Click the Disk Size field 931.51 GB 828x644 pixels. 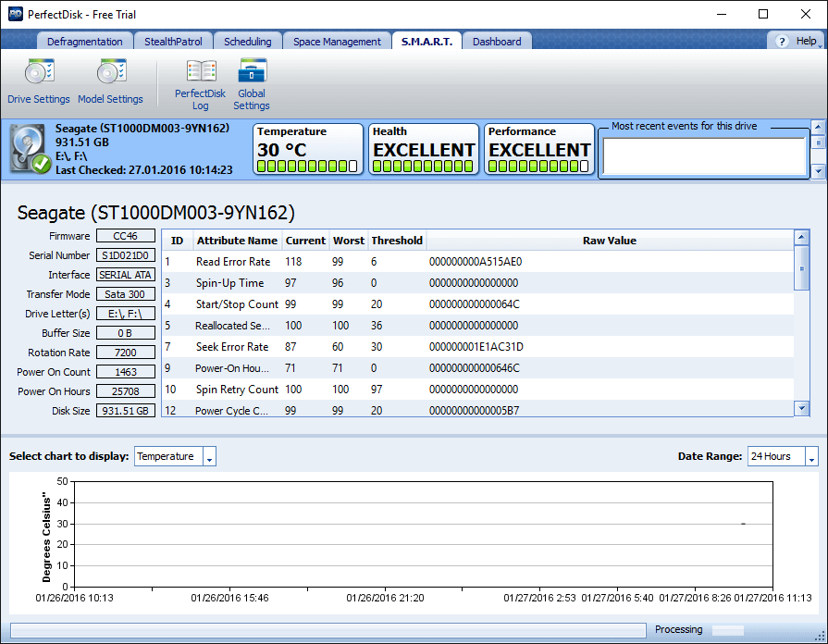pyautogui.click(x=126, y=411)
